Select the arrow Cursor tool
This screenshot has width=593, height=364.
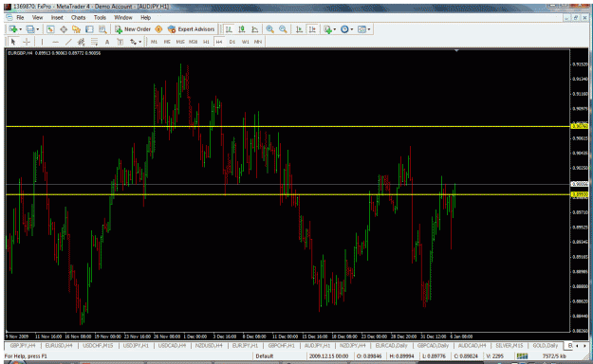coord(13,42)
